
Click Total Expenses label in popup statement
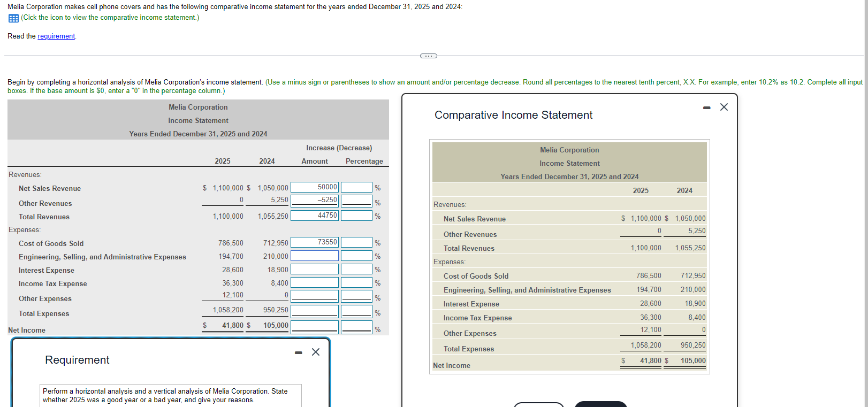pyautogui.click(x=469, y=349)
